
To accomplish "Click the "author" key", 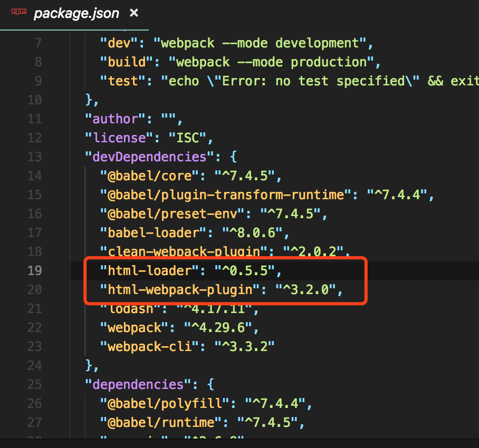I will (x=116, y=119).
